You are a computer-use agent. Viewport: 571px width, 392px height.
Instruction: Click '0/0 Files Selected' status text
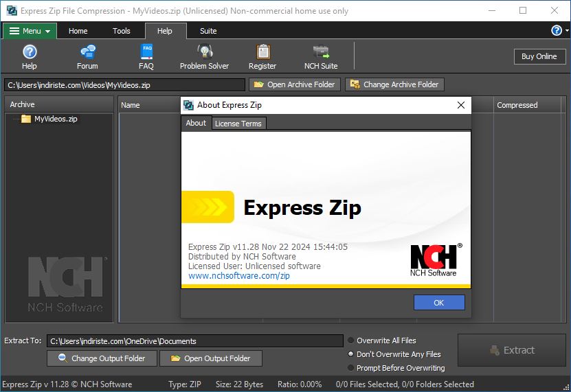[x=367, y=384]
